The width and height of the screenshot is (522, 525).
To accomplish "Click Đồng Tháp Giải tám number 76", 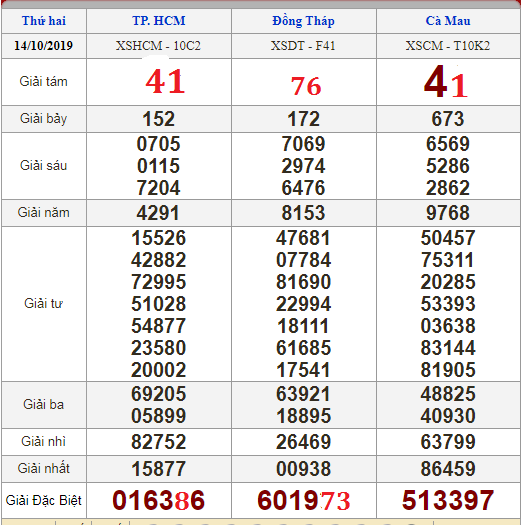I will click(x=306, y=86).
